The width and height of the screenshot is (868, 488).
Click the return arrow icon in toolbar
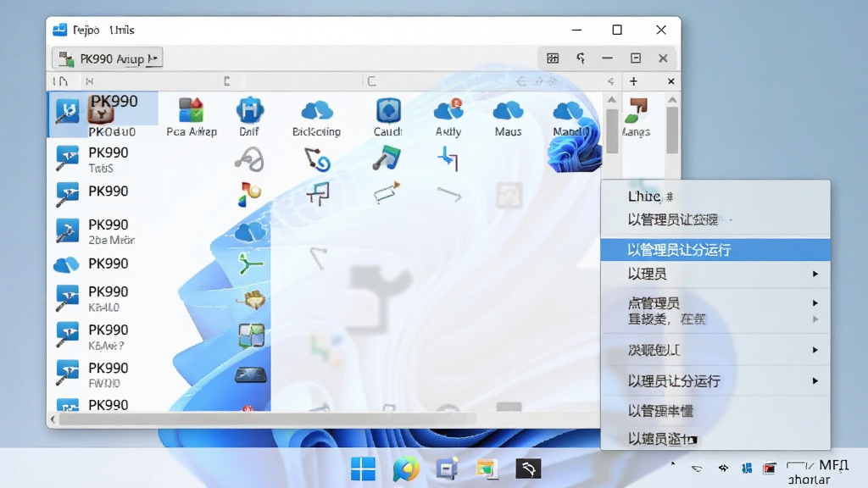(x=581, y=58)
